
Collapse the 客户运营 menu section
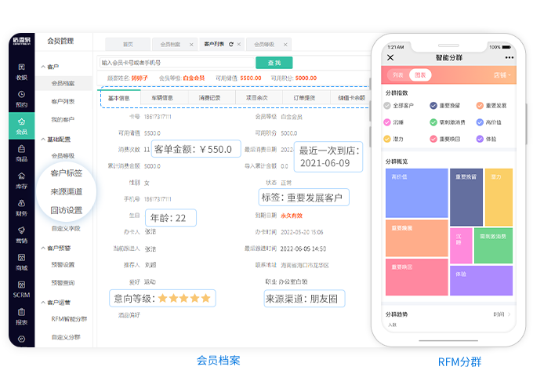tap(43, 303)
